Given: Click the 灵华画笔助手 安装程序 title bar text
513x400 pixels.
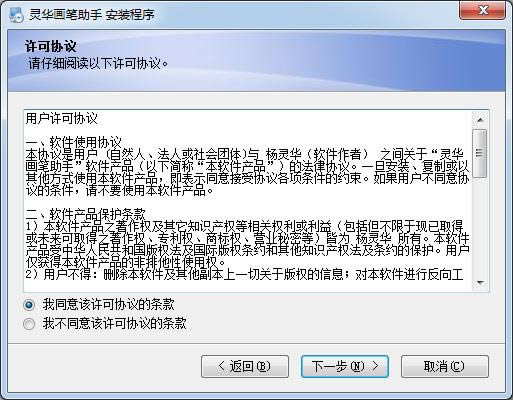Looking at the screenshot, I should (92, 15).
